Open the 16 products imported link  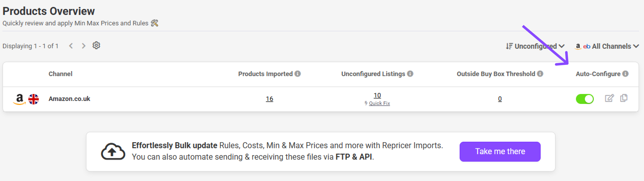tap(269, 99)
